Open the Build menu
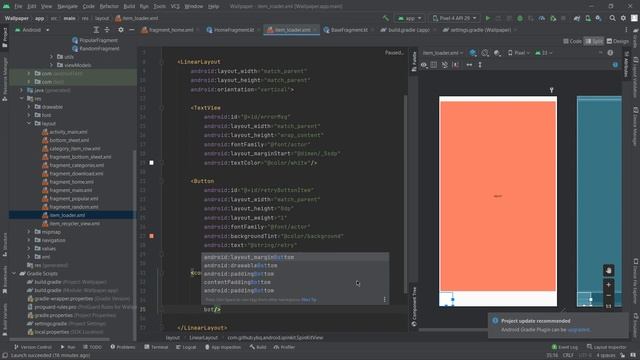 [129, 7]
